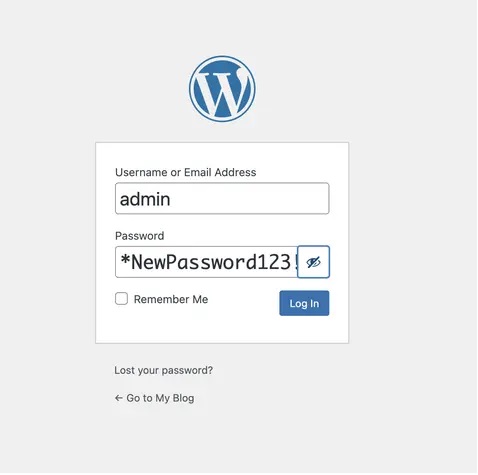Image resolution: width=478 pixels, height=475 pixels.
Task: Click the Password field label
Action: [x=140, y=236]
